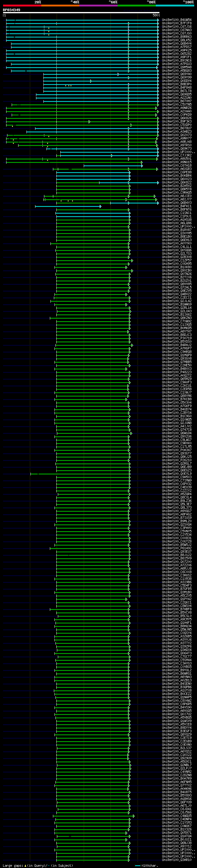Select hit label UniRef100_B4FKC1
Viewport: 197px width, 868px height.
(x=177, y=206)
